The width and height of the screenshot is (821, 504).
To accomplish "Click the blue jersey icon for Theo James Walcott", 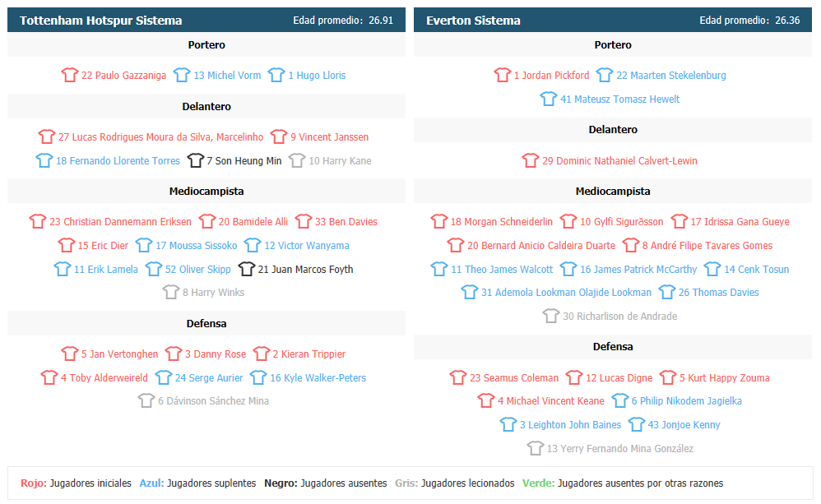I will [x=439, y=269].
